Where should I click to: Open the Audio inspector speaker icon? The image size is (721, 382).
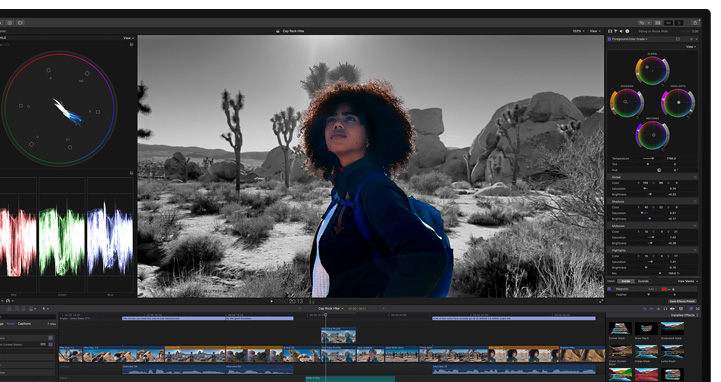tap(621, 31)
